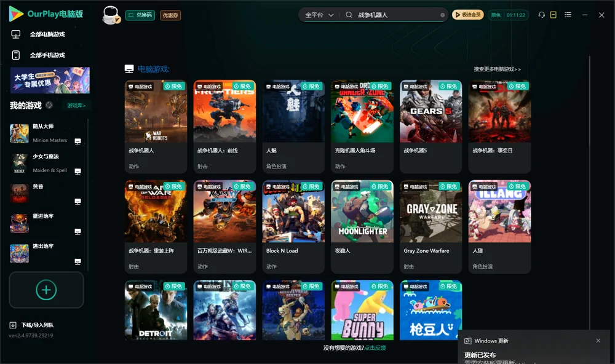Open the Super Bunny game card
Image resolution: width=615 pixels, height=364 pixels.
362,310
